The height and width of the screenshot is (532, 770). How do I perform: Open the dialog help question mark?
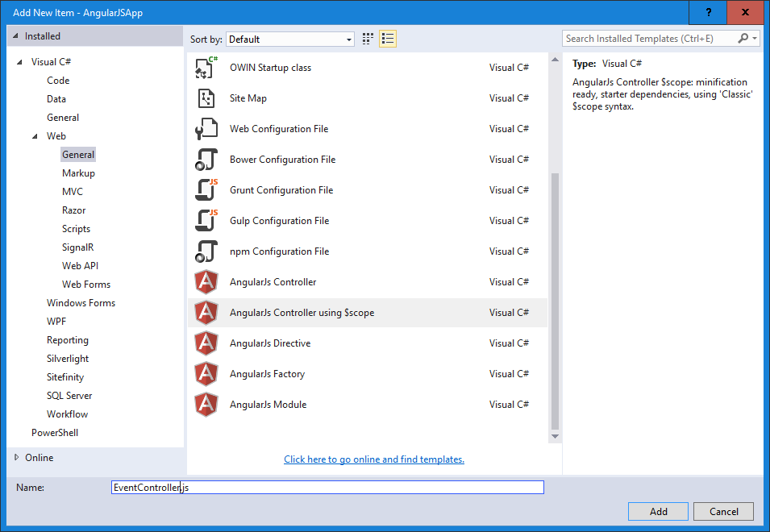click(x=708, y=12)
